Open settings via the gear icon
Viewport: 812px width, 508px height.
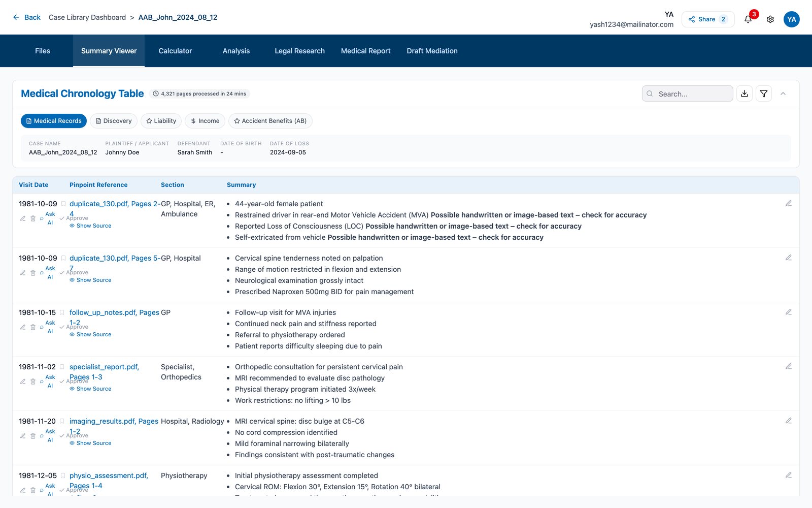[770, 19]
